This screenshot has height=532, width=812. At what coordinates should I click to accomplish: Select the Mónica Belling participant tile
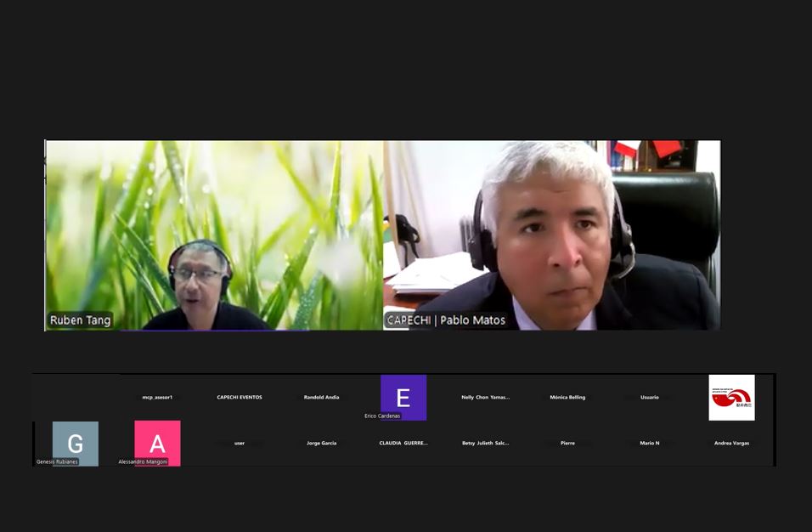coord(567,397)
